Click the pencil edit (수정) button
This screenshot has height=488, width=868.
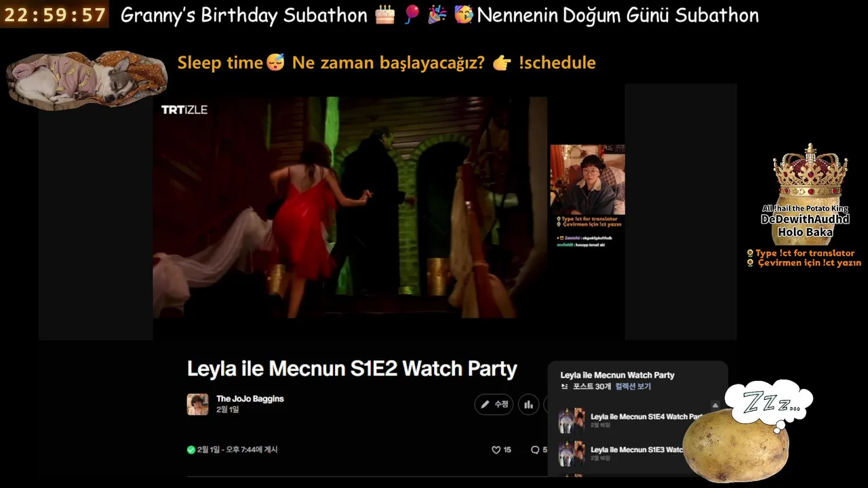[494, 405]
